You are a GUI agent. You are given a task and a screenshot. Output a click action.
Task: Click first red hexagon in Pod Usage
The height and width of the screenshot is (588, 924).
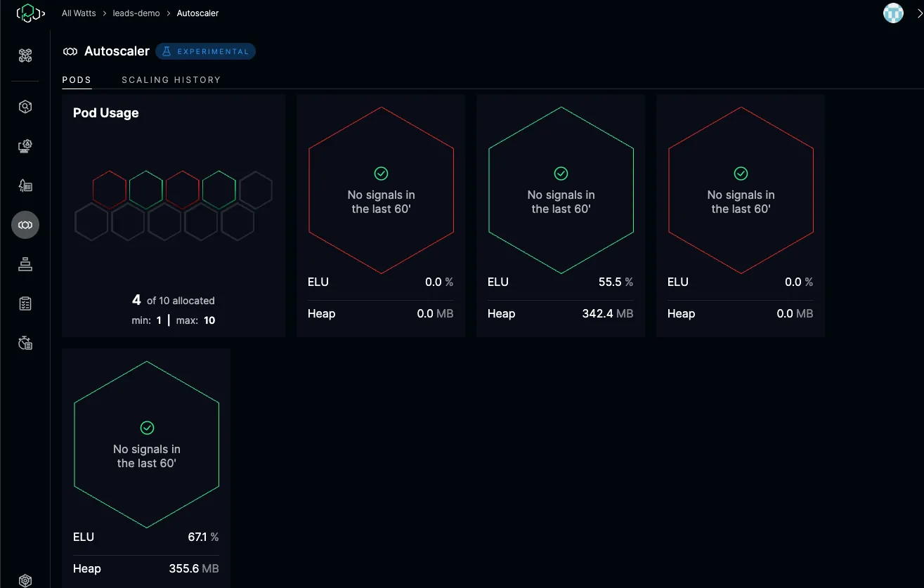click(110, 190)
